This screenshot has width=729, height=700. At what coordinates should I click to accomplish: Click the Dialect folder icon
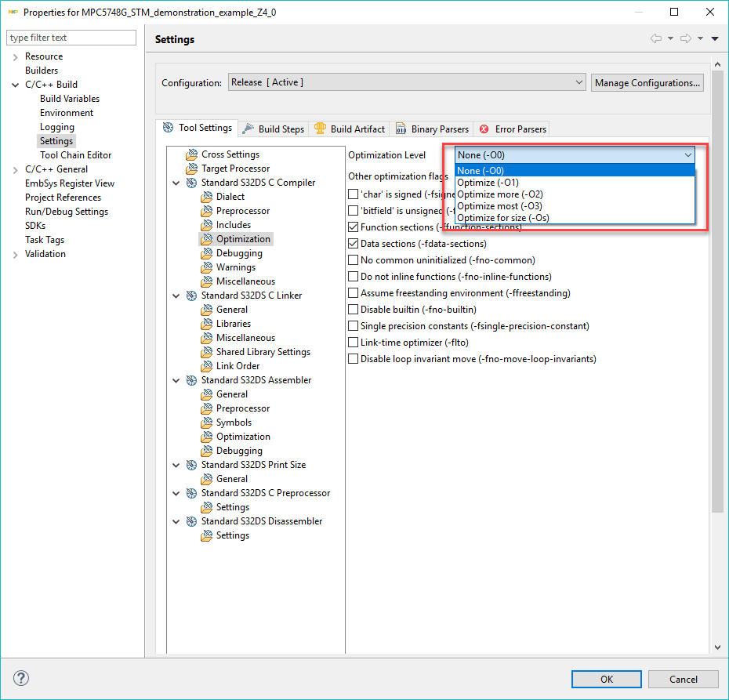click(206, 197)
